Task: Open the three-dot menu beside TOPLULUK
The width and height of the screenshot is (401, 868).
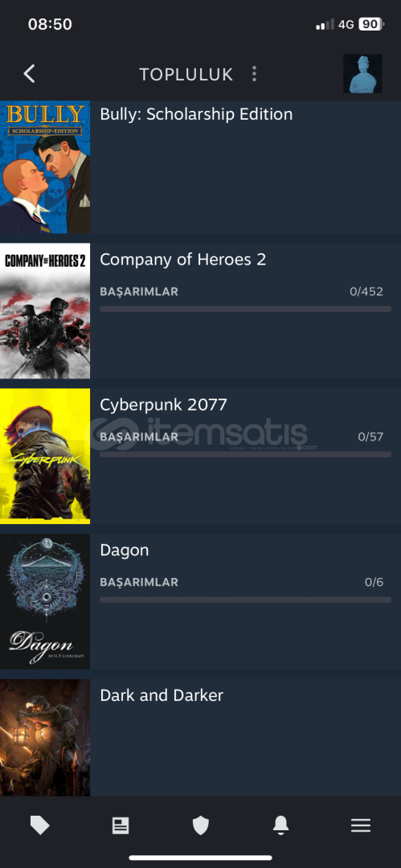Action: [x=254, y=74]
